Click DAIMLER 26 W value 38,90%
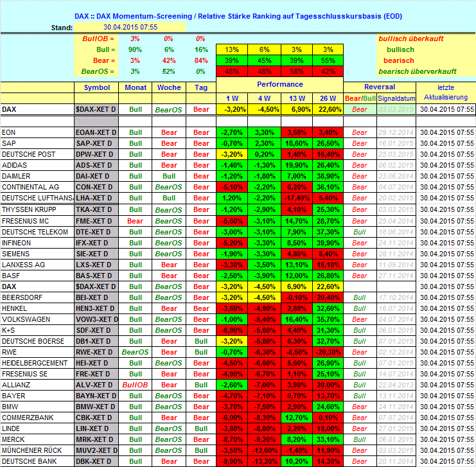Screen dimensions: 476x467 click(x=328, y=176)
